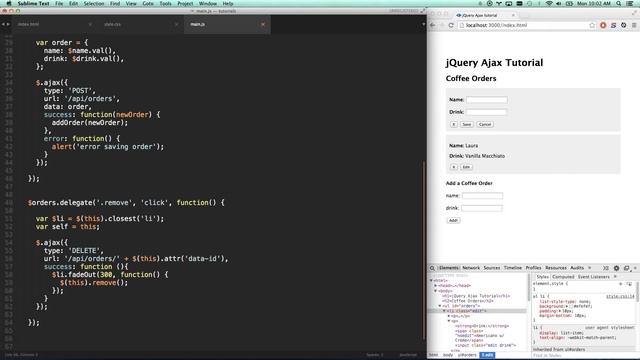Close the style.css tab in Sublime
The image size is (640, 360).
pos(176,24)
